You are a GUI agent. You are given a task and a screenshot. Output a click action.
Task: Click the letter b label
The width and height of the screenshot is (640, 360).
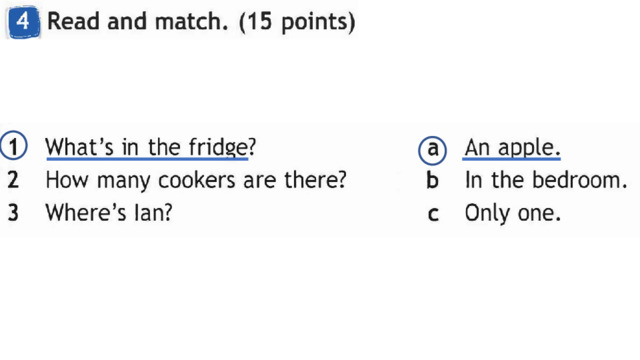point(432,180)
